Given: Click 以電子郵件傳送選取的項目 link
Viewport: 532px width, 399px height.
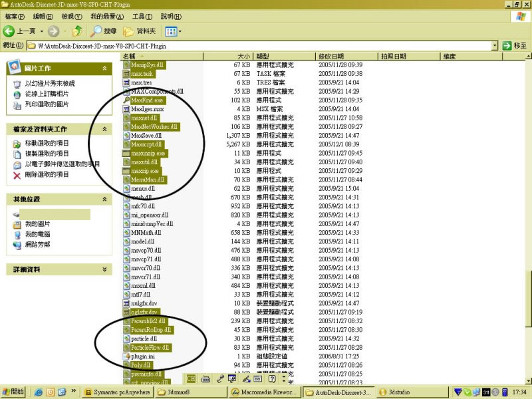Looking at the screenshot, I should (x=63, y=164).
